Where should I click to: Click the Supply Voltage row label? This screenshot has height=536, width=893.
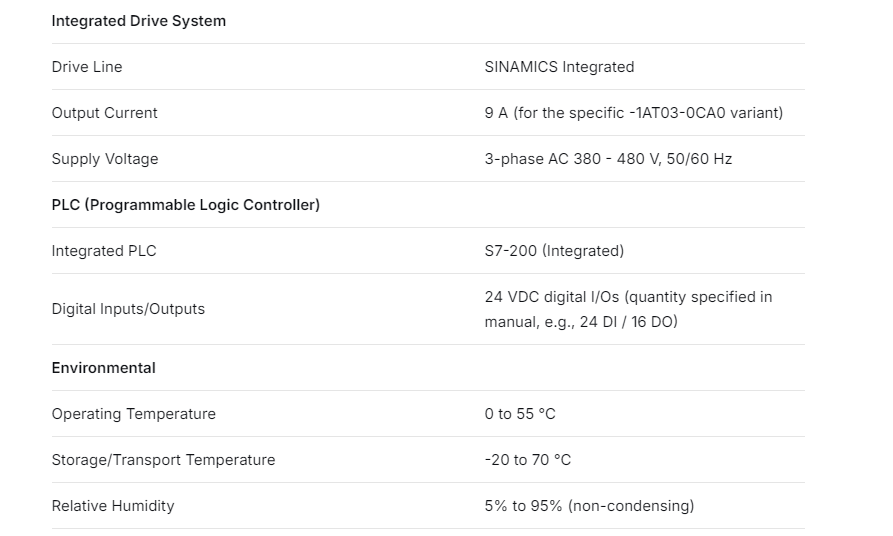pos(105,159)
